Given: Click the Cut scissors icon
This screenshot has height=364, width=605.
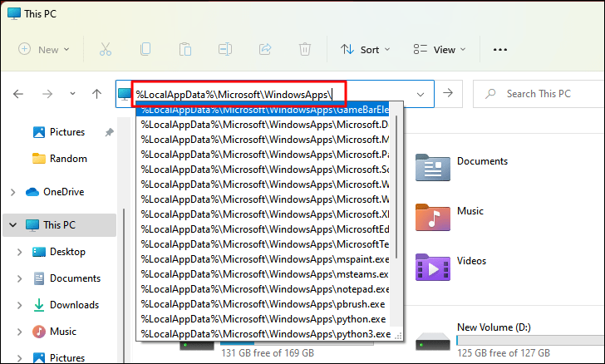Looking at the screenshot, I should coord(106,49).
